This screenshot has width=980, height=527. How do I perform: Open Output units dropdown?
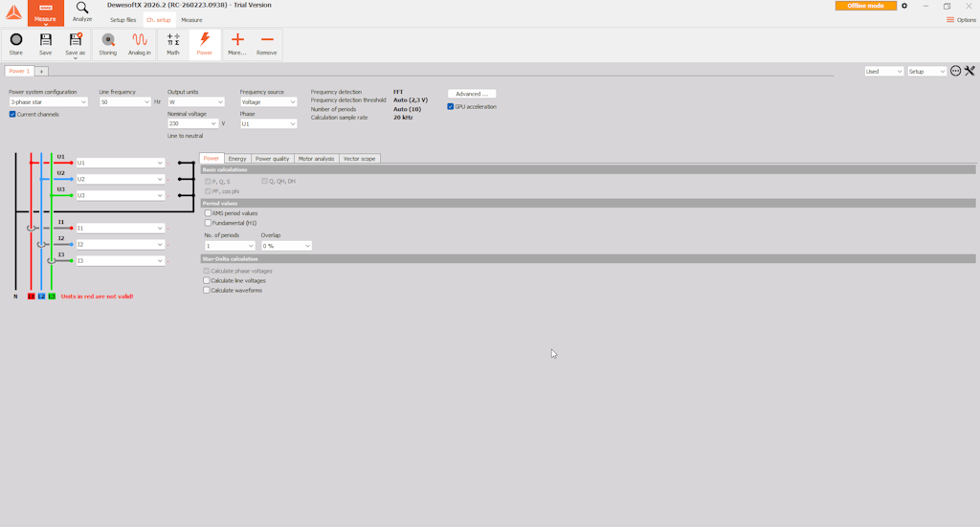coord(195,101)
